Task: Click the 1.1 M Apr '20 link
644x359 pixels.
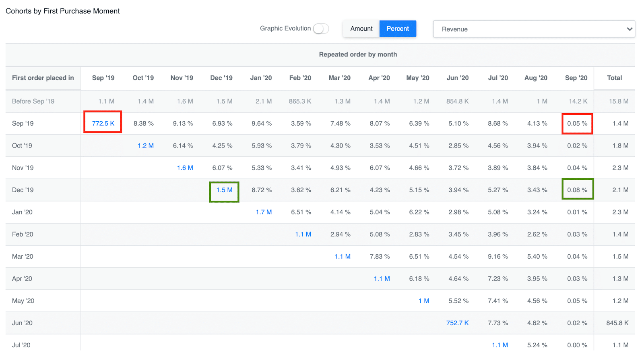Action: click(x=382, y=278)
